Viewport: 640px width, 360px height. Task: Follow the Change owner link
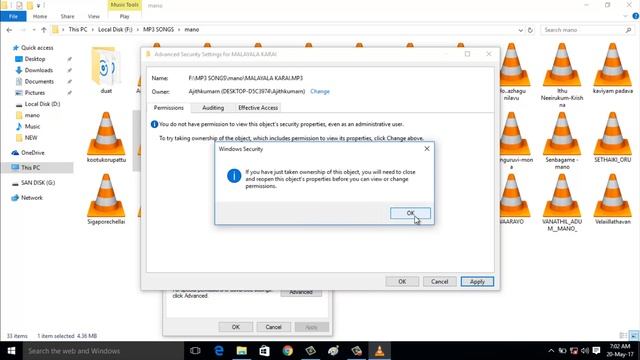click(x=320, y=91)
